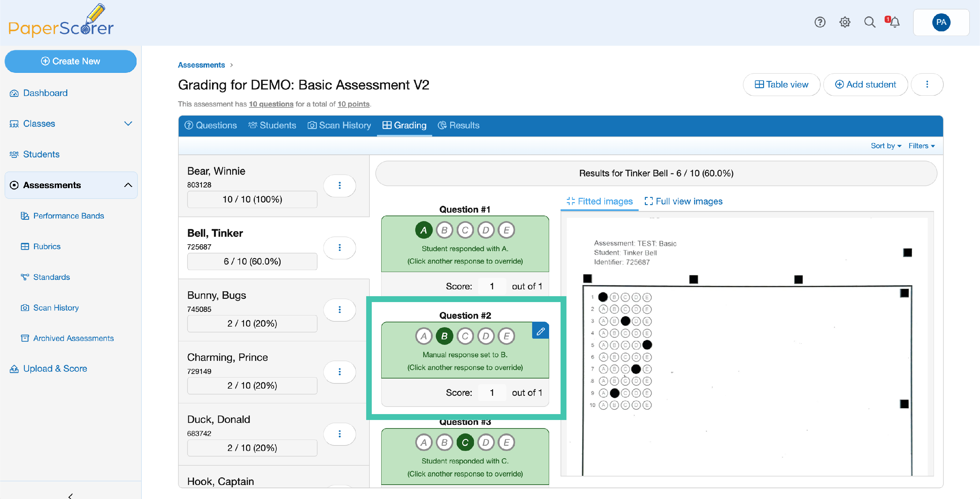Click the pencil edit icon on Question #2
Image resolution: width=980 pixels, height=499 pixels.
(540, 331)
